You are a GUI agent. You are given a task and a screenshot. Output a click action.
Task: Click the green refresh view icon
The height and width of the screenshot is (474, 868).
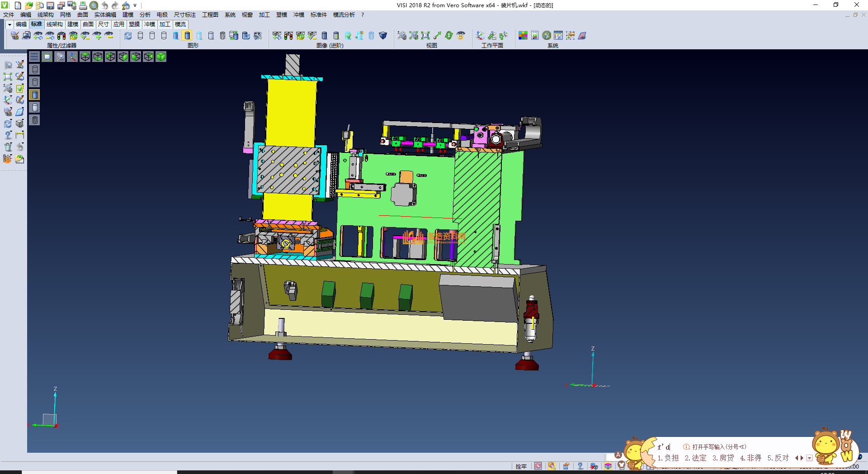point(448,35)
